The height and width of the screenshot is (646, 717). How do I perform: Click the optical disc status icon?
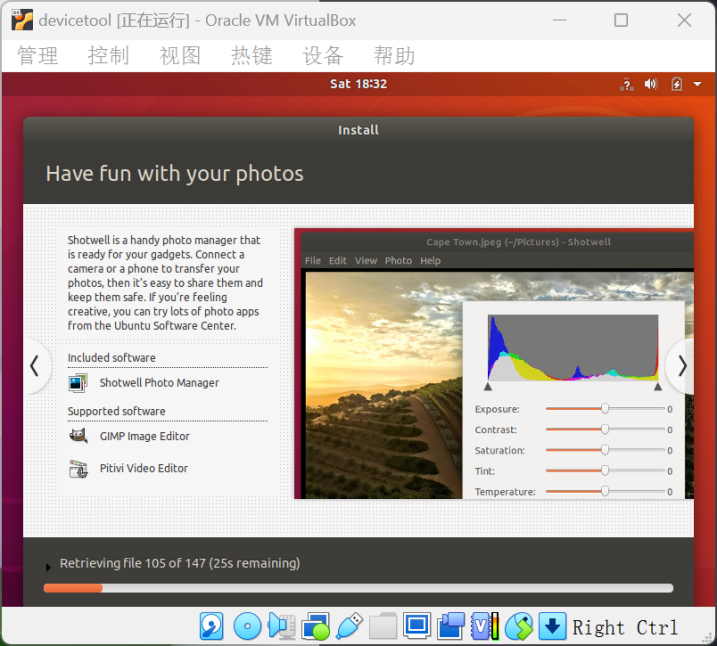click(x=247, y=626)
